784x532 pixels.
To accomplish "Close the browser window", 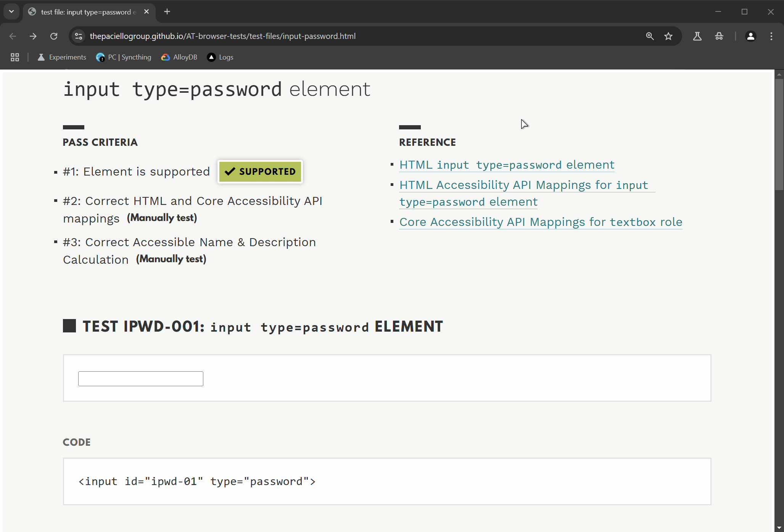I will point(771,12).
